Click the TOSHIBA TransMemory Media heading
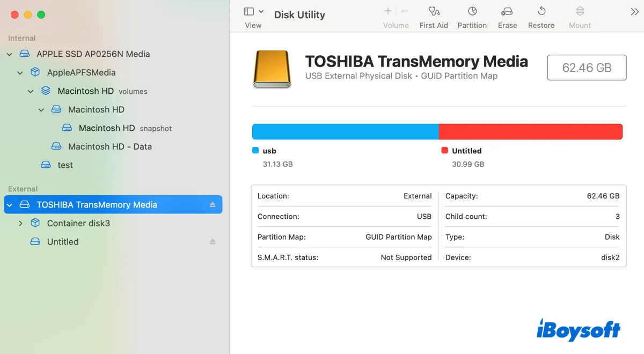Image resolution: width=644 pixels, height=354 pixels. coord(416,62)
